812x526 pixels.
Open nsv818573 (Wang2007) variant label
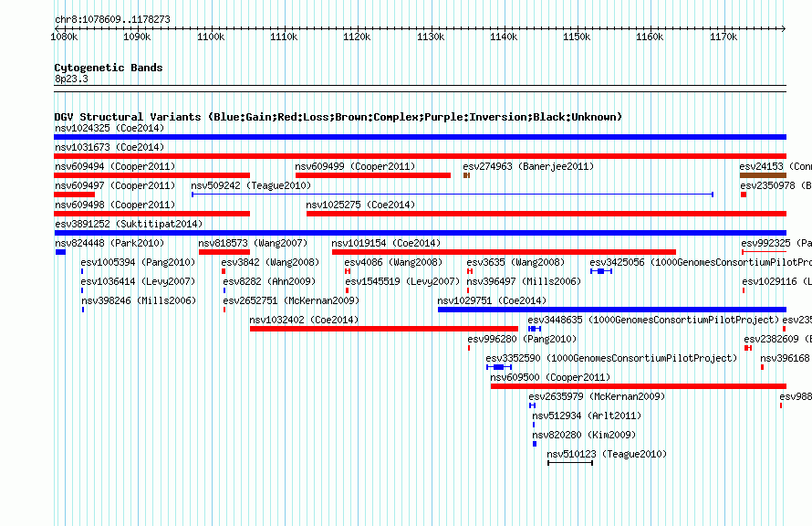(x=253, y=243)
